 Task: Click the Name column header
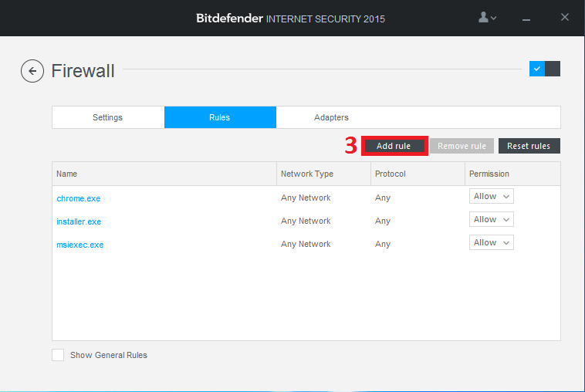pos(164,174)
